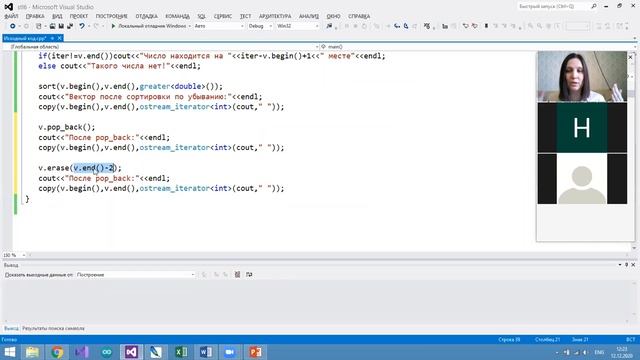Click the uncomment selection toolbar icon

(x=474, y=26)
